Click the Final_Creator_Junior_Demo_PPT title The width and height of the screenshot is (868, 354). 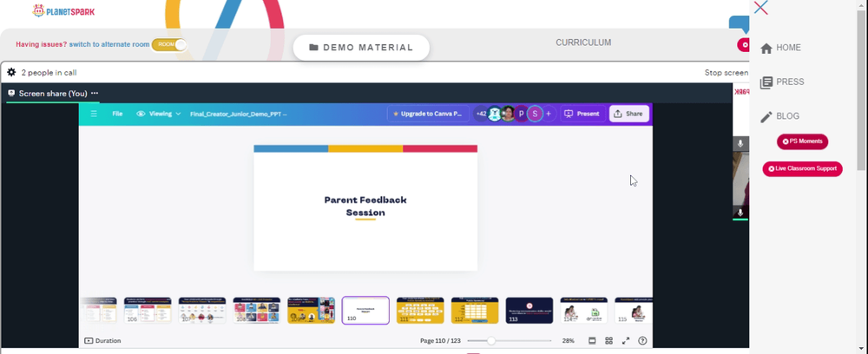point(238,114)
